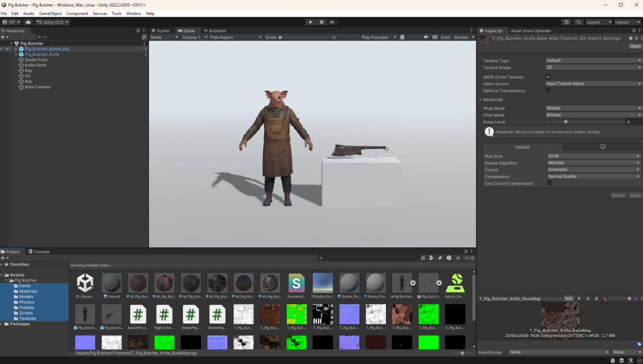The image size is (643, 364).
Task: Switch to the Scene tab
Action: [160, 31]
